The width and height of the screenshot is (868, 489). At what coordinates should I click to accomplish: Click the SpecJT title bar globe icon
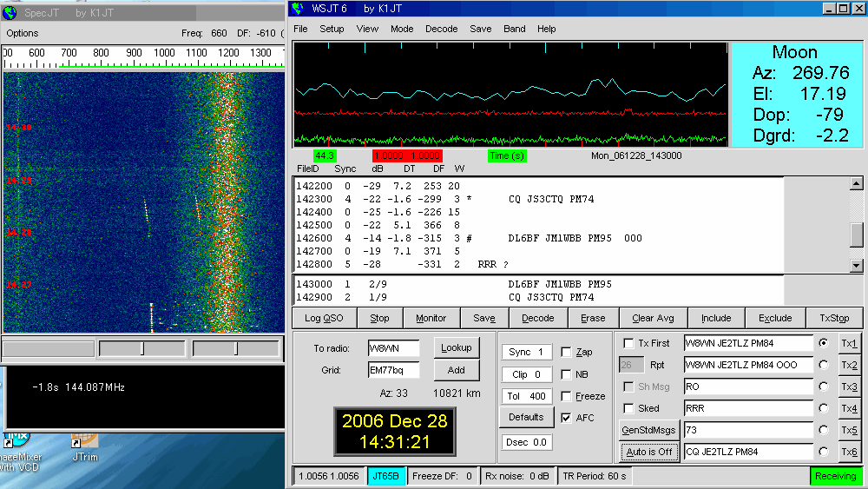pos(10,15)
